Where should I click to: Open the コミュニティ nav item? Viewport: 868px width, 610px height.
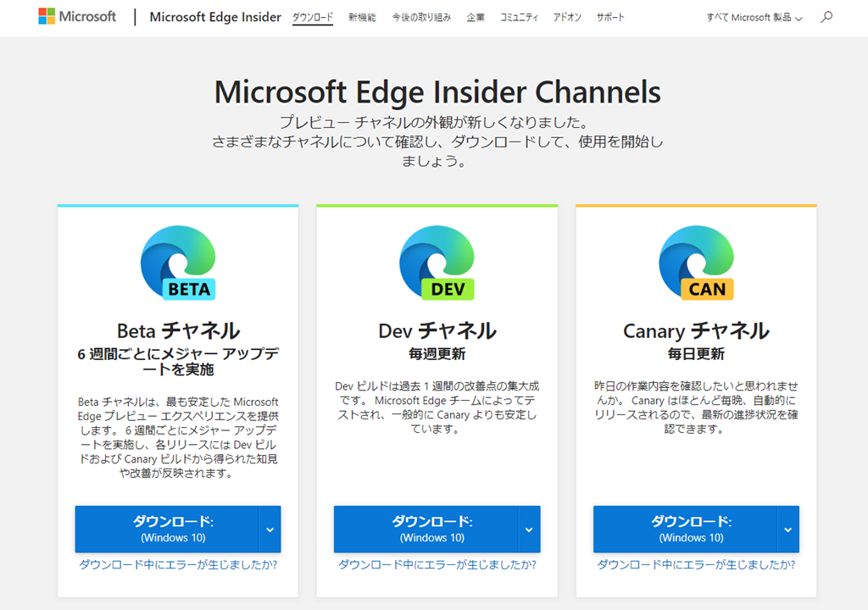point(520,17)
